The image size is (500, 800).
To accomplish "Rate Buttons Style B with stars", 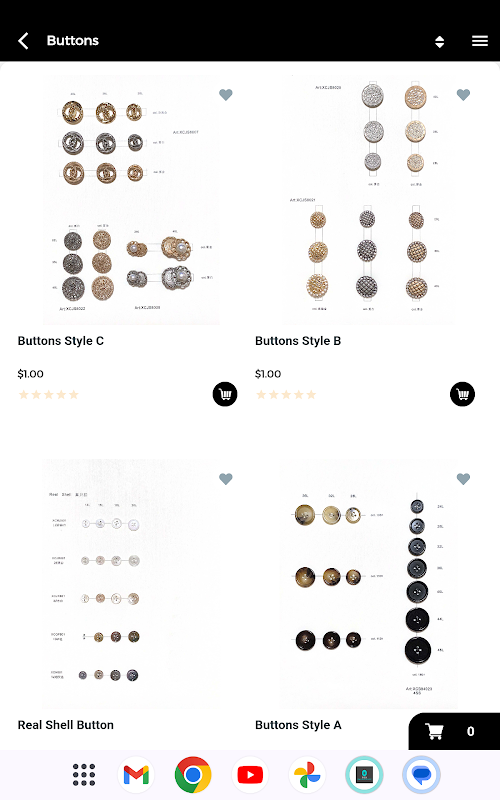I will pyautogui.click(x=286, y=394).
